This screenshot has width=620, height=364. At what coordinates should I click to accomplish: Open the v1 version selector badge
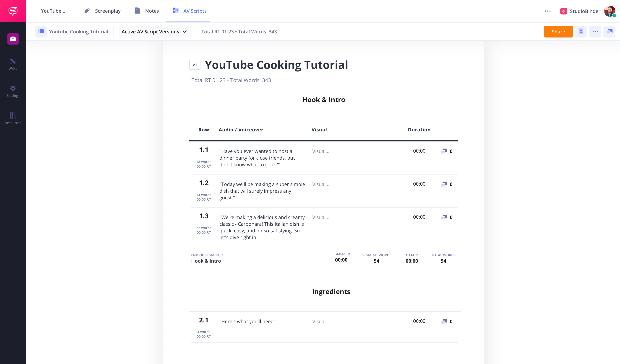click(195, 65)
